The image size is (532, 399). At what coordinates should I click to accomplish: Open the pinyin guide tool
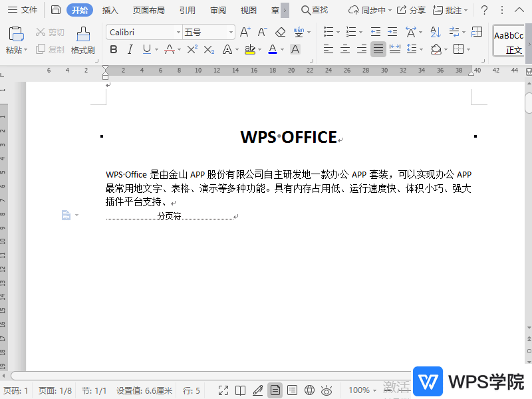tap(297, 31)
